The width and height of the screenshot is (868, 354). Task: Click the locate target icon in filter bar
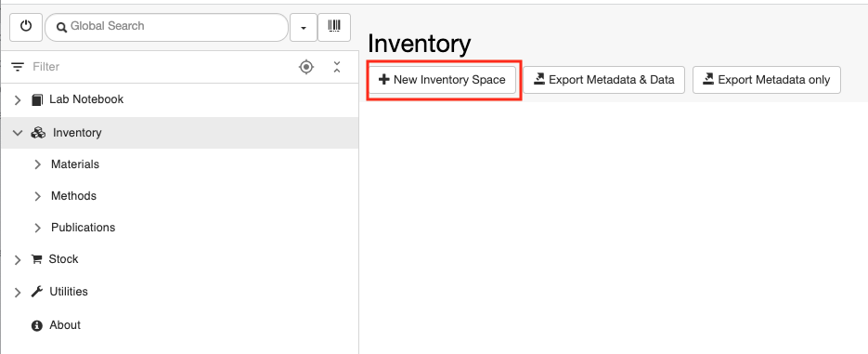[306, 67]
